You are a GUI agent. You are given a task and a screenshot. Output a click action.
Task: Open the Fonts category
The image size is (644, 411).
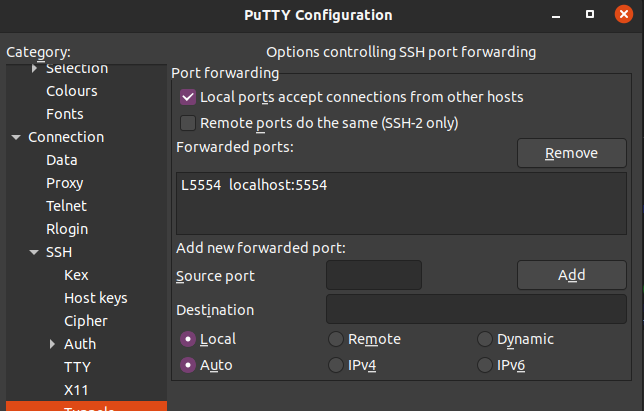[x=65, y=114]
